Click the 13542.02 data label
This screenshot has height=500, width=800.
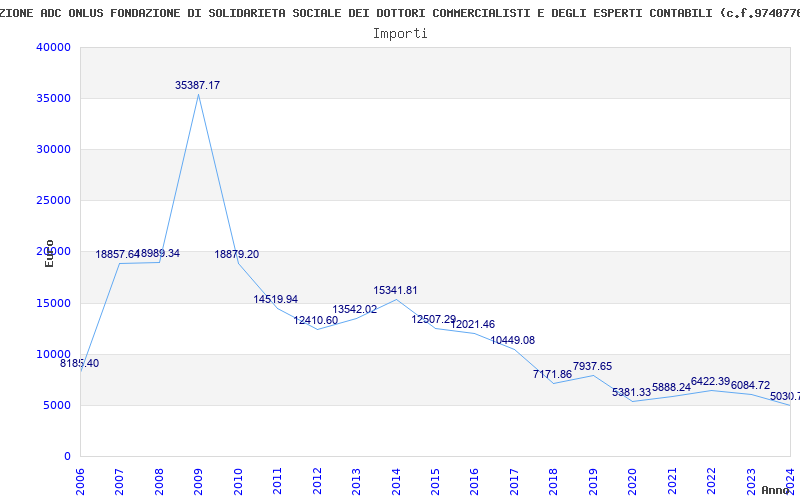tap(355, 309)
